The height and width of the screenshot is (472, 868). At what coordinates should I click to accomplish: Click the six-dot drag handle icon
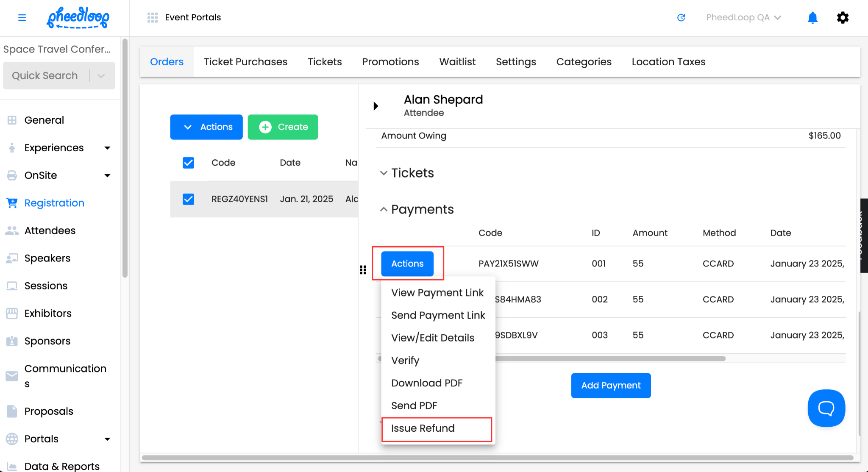click(363, 270)
